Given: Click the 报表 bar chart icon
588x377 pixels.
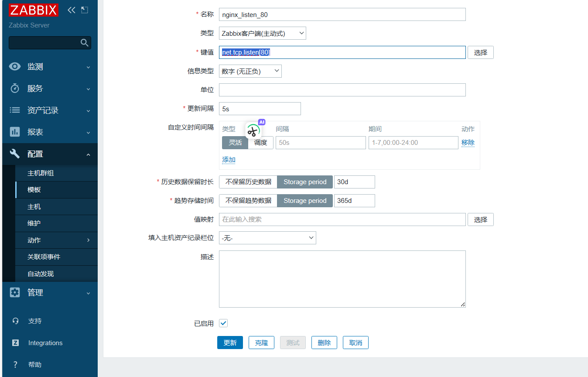Looking at the screenshot, I should pyautogui.click(x=15, y=132).
